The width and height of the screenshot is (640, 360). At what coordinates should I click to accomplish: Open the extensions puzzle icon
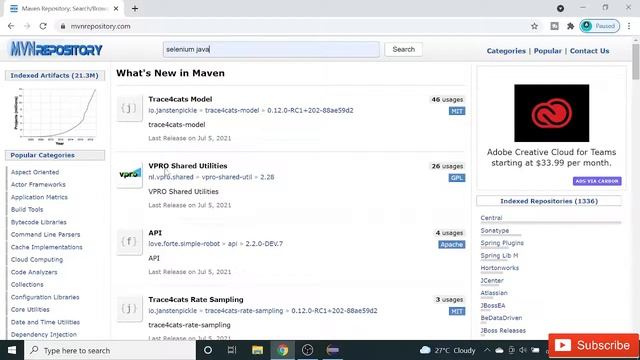[571, 26]
